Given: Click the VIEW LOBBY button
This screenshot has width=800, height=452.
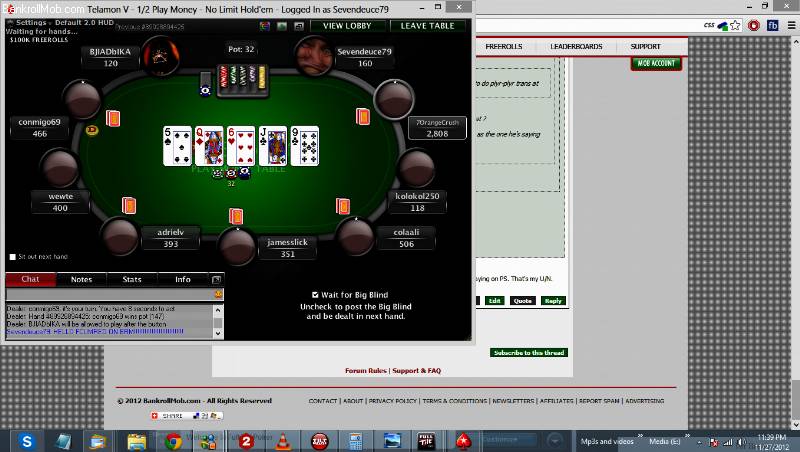Looking at the screenshot, I should click(347, 26).
